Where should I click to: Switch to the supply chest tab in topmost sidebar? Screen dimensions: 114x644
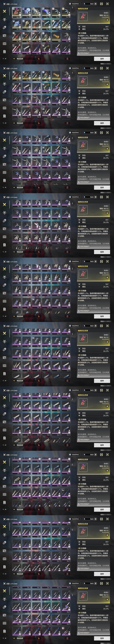coord(4,43)
